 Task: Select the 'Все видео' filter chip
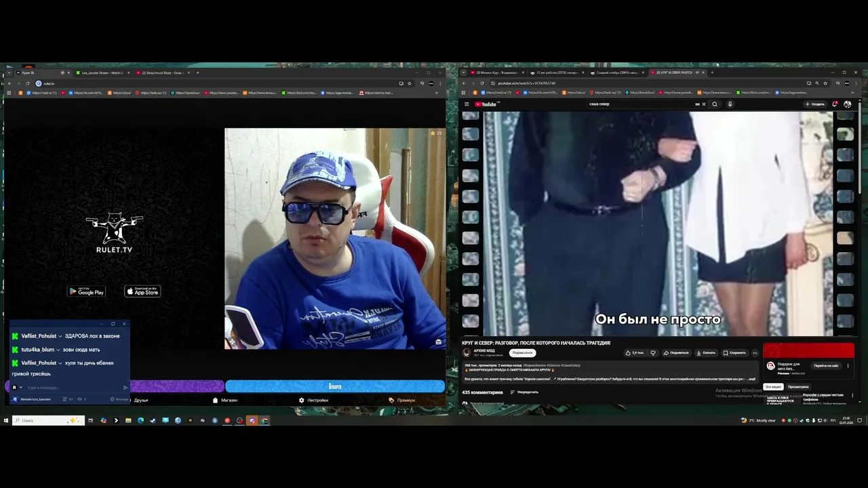(773, 387)
